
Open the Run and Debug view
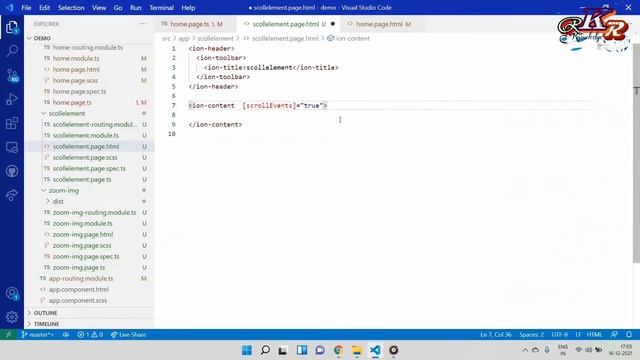click(12, 99)
